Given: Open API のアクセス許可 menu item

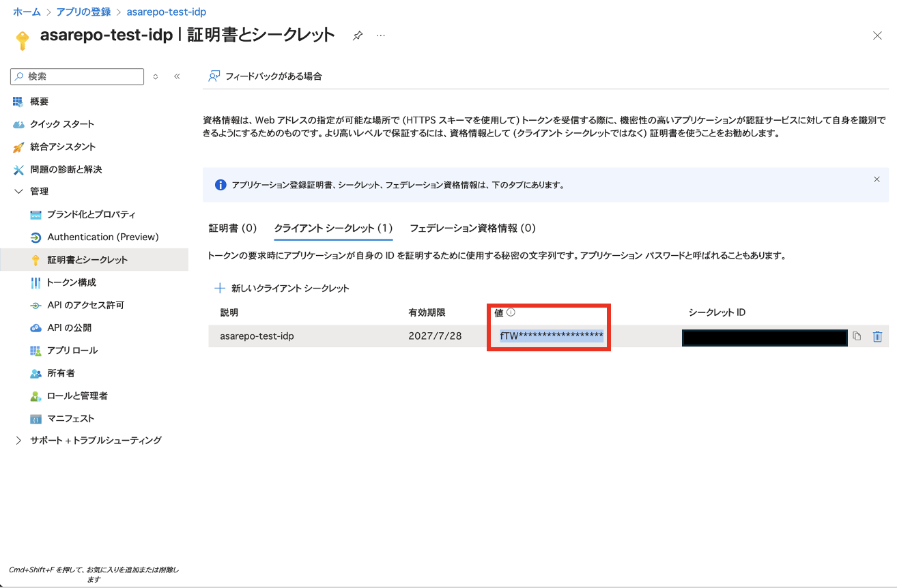Looking at the screenshot, I should 85,305.
